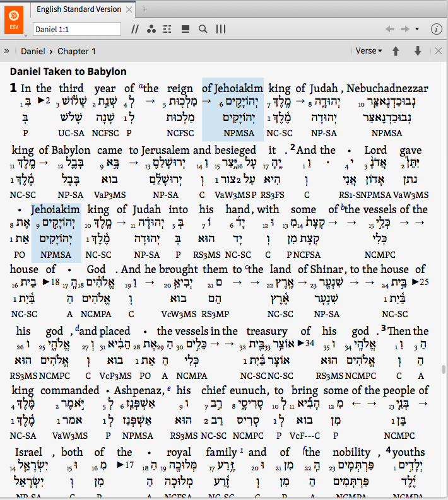Image resolution: width=448 pixels, height=500 pixels.
Task: Click footnote marker b before 'the vessels'
Action: pos(343,207)
